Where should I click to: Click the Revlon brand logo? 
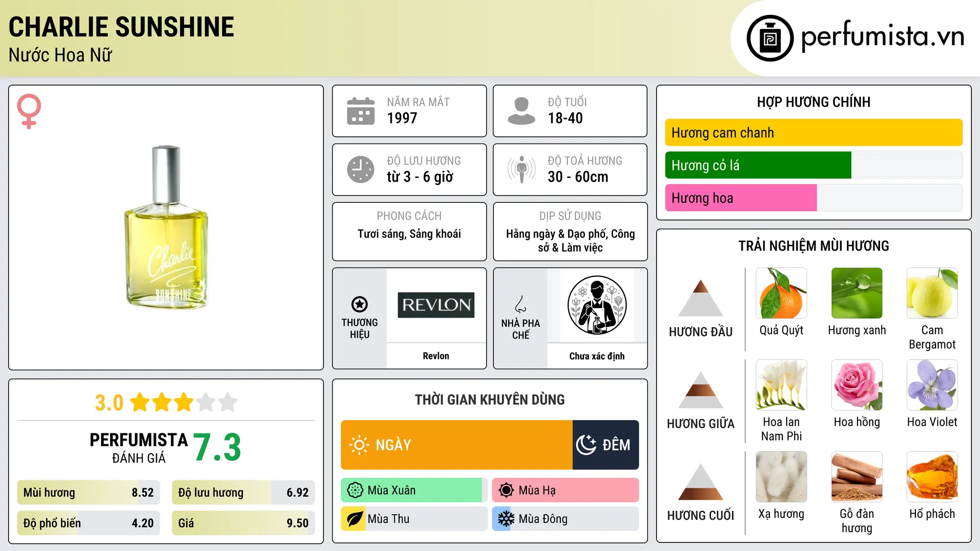coord(436,305)
